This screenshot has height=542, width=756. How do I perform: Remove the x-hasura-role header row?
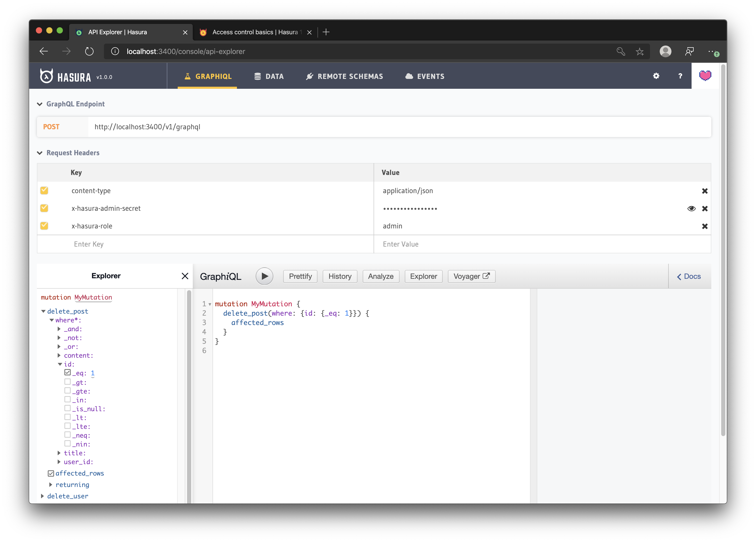tap(704, 226)
